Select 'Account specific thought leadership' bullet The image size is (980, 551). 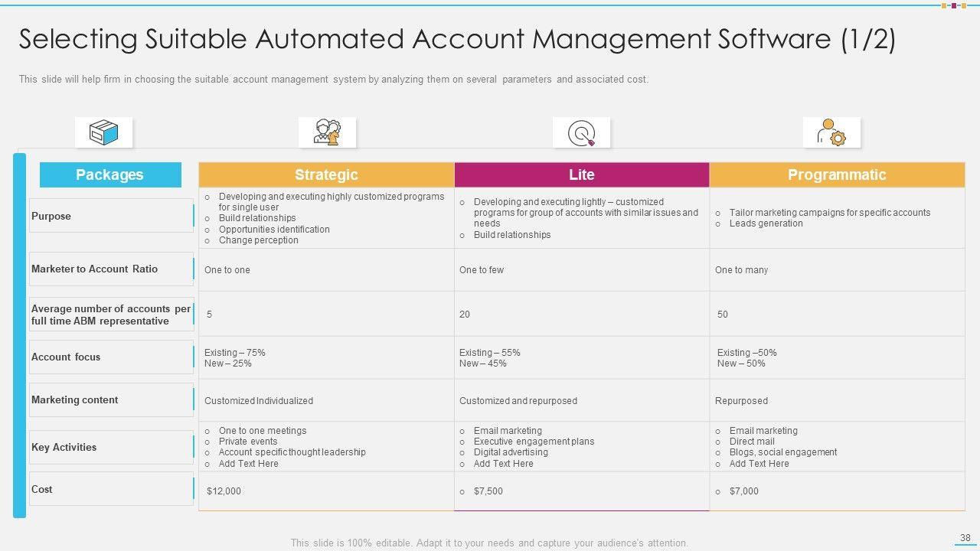292,452
